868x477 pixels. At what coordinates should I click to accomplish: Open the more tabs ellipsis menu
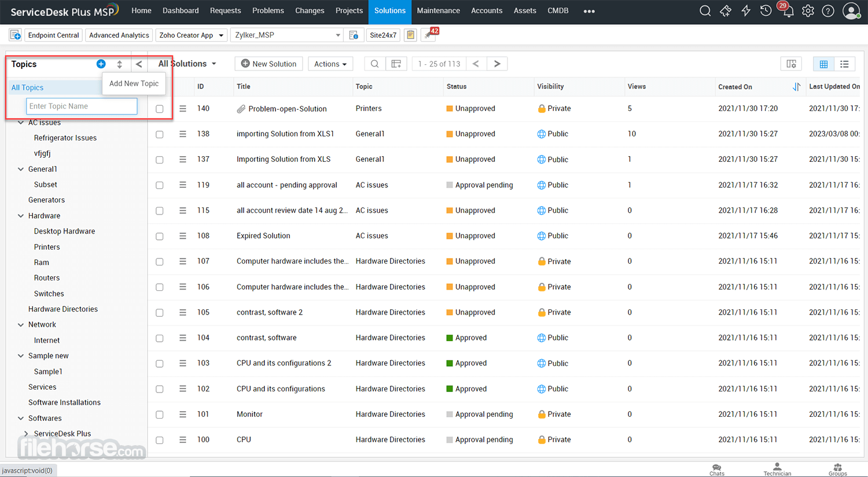coord(589,11)
